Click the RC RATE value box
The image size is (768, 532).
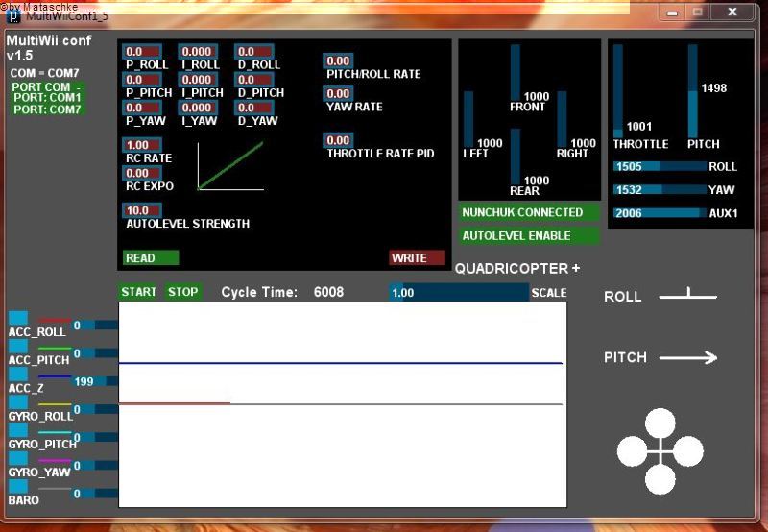(142, 145)
